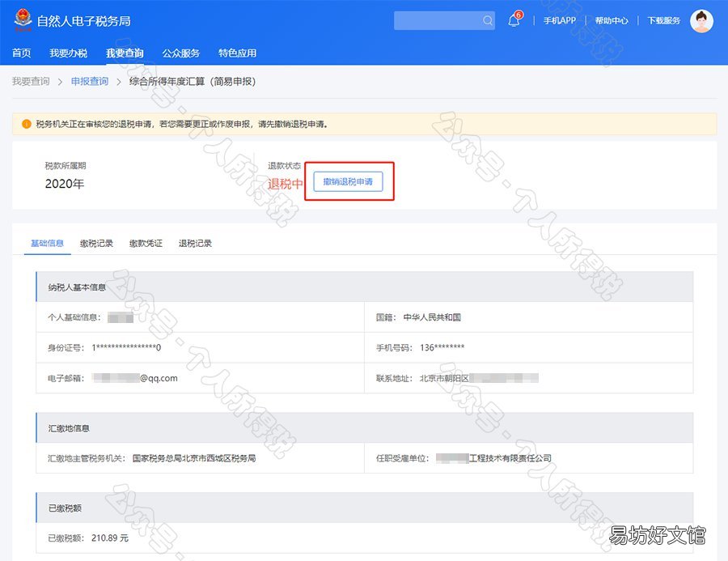Open the 公众服务 menu
Viewport: 728px width, 561px height.
(180, 53)
